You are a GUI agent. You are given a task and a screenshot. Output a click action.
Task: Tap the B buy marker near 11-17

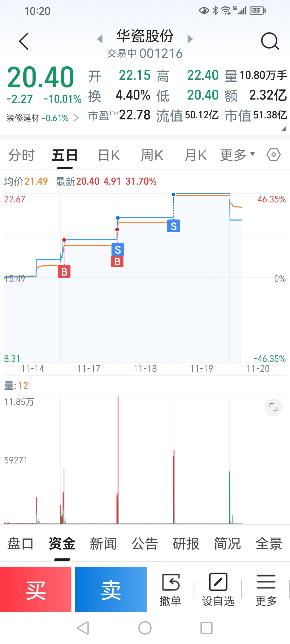(64, 272)
